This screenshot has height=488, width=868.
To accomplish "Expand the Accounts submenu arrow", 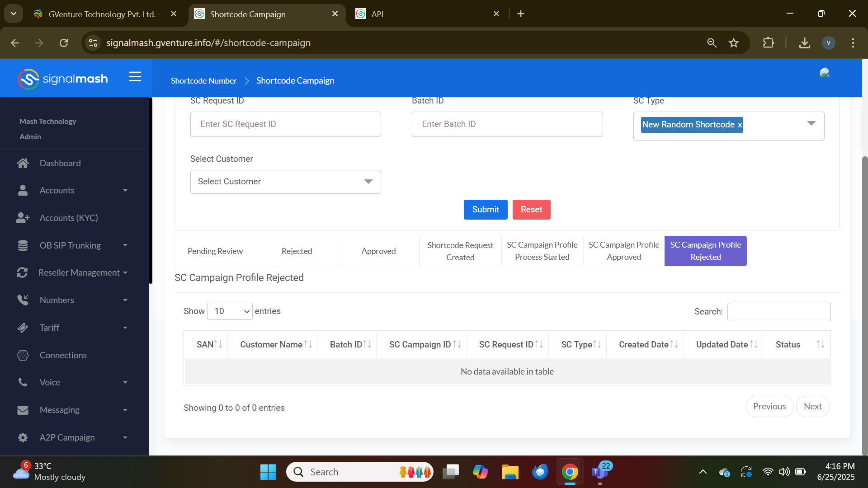I will click(125, 191).
